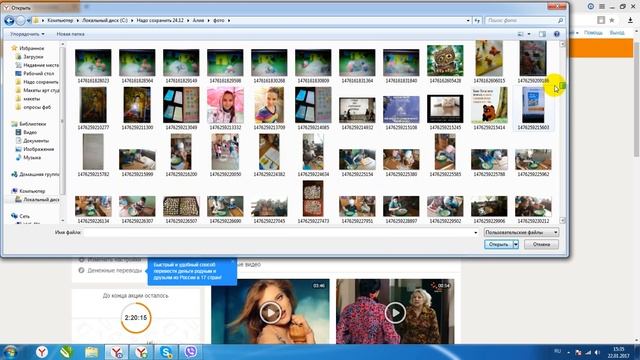640x360 pixels.
Task: Open the Упорядочить dropdown menu
Action: point(27,34)
